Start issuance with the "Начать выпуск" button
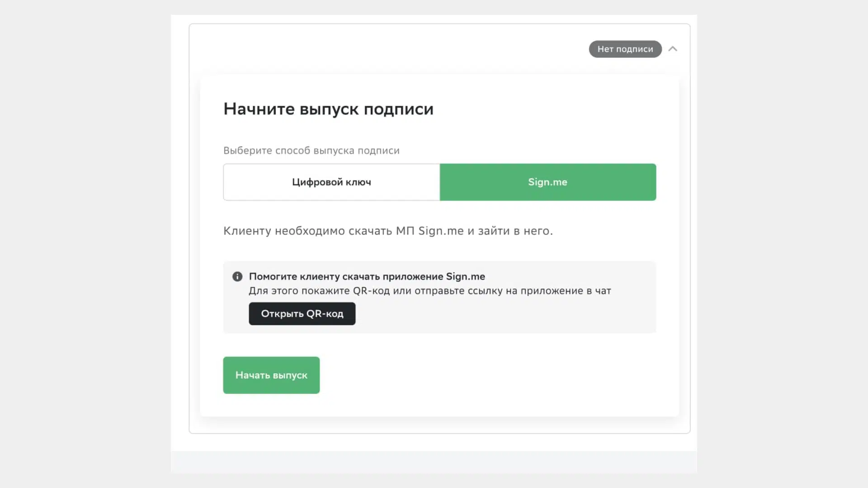Viewport: 868px width, 488px height. pyautogui.click(x=271, y=375)
